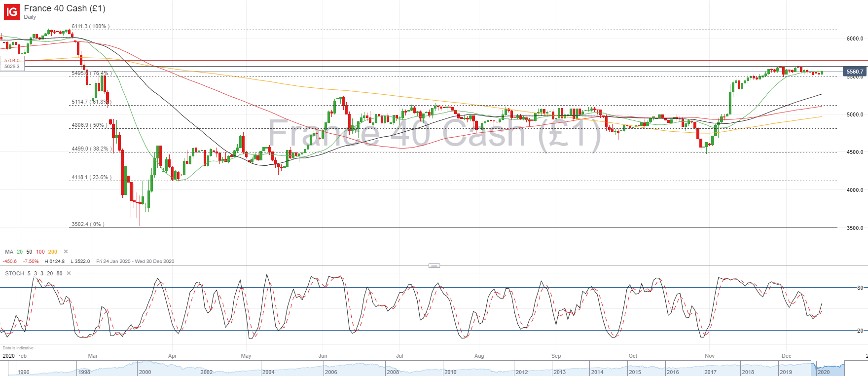Open the STOCH indicator settings label
The image size is (868, 376).
14,273
